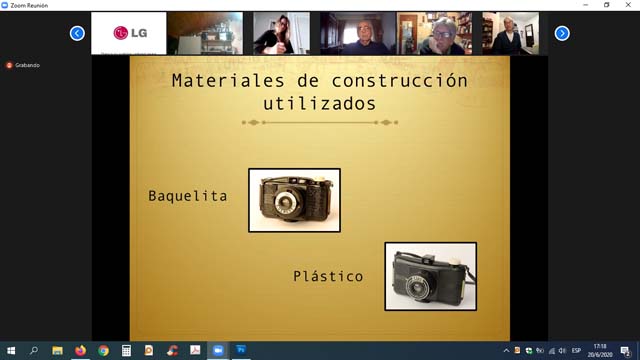Launch the Calculator taskbar icon
This screenshot has width=640, height=360.
pyautogui.click(x=126, y=350)
